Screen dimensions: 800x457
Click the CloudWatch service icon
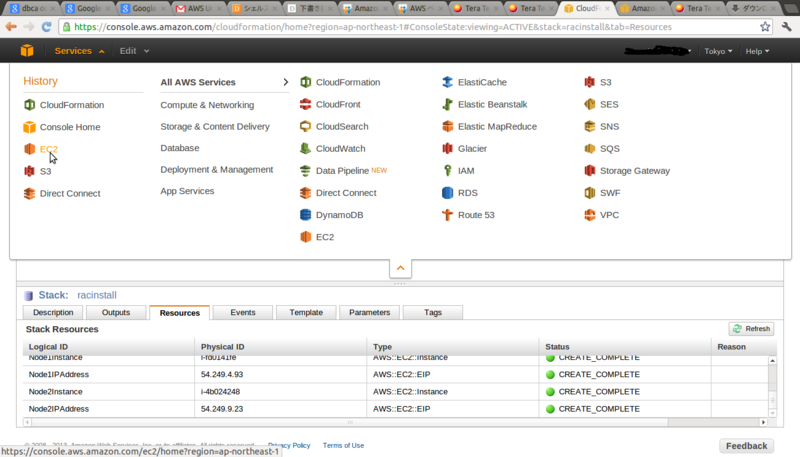[x=306, y=148]
